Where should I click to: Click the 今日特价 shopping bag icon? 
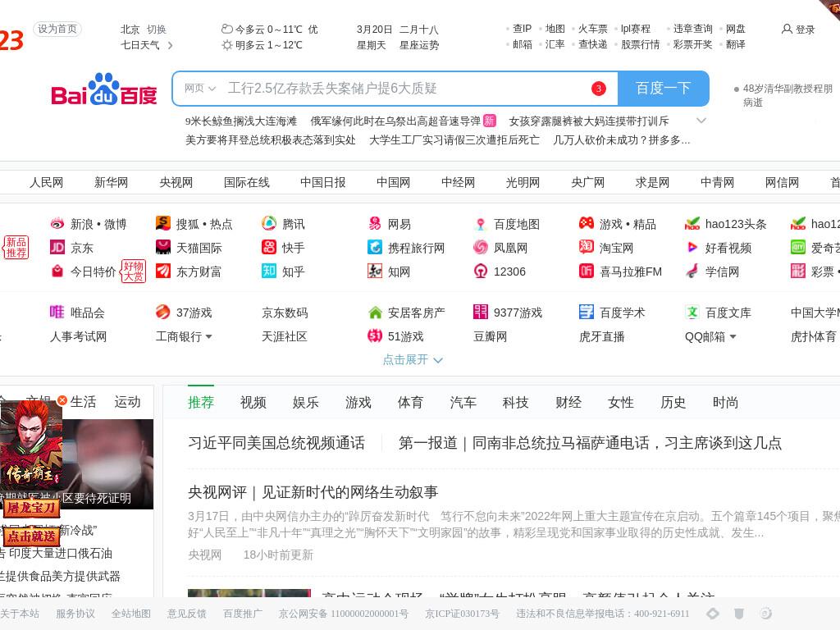pos(57,271)
